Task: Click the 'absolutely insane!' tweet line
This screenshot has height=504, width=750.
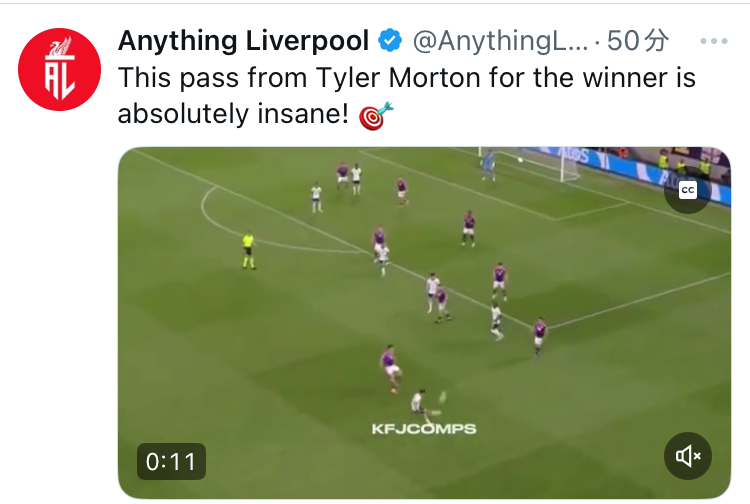Action: tap(233, 114)
